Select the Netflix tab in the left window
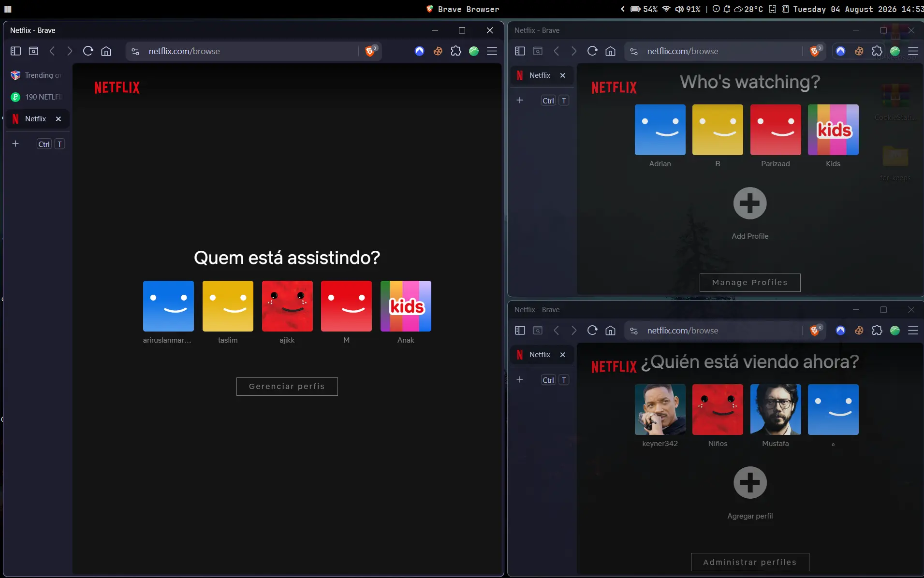The image size is (924, 578). (37, 119)
